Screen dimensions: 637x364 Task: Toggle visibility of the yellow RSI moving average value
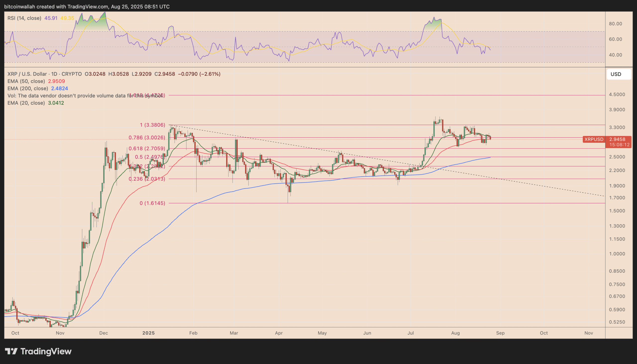click(67, 18)
